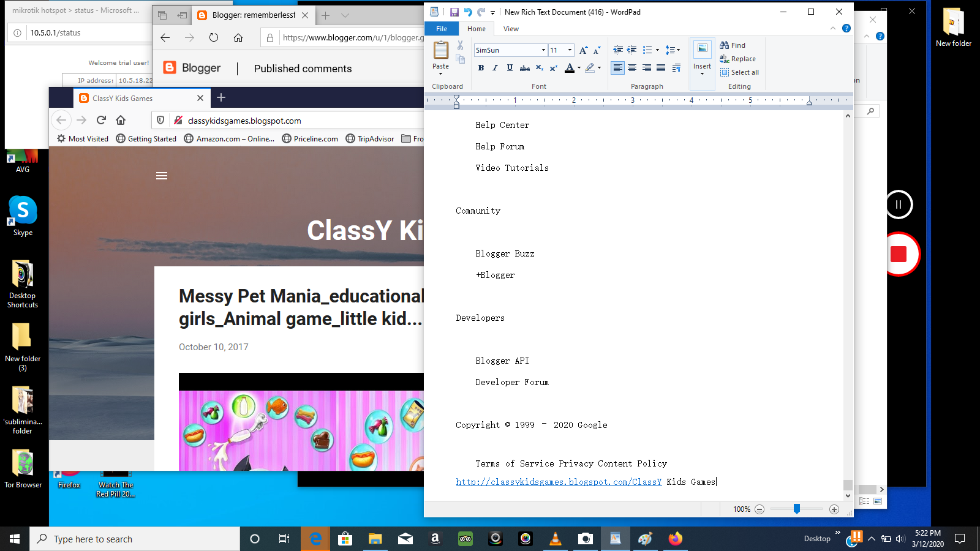Save the WordPad document via quick access

pos(454,12)
